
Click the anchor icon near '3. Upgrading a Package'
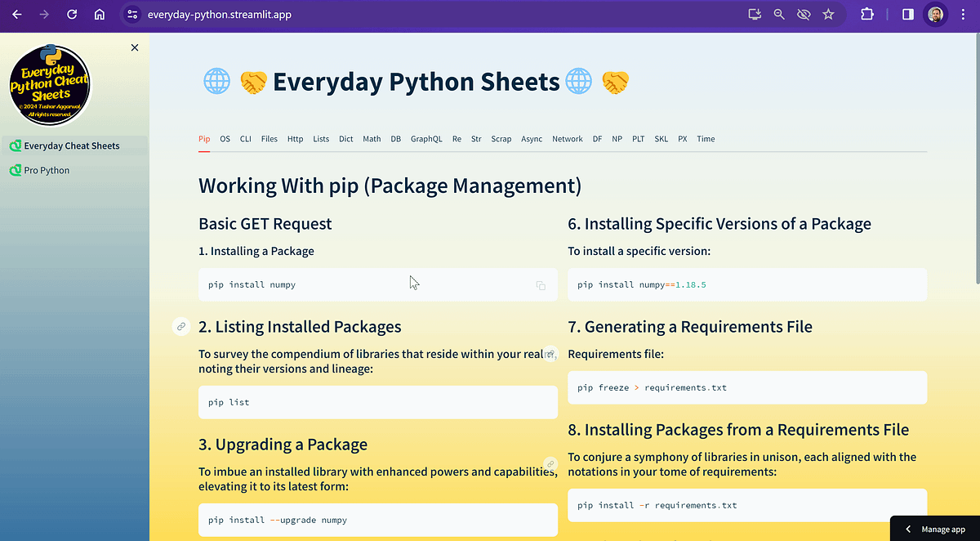pos(550,463)
